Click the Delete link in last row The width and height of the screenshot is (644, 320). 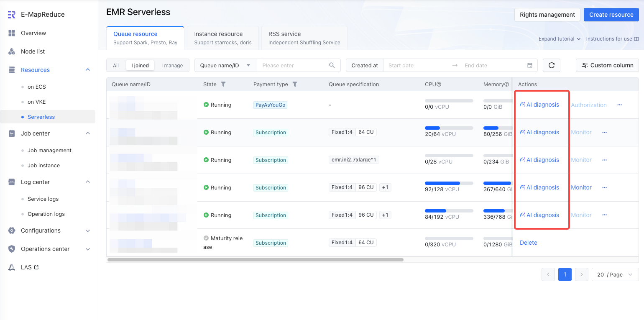pos(528,243)
